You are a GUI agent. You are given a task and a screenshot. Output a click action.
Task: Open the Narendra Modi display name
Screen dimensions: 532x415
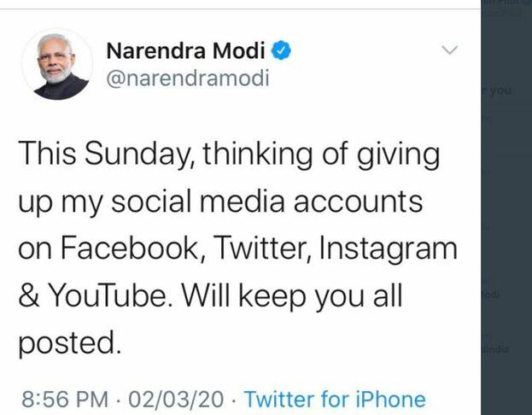(188, 50)
